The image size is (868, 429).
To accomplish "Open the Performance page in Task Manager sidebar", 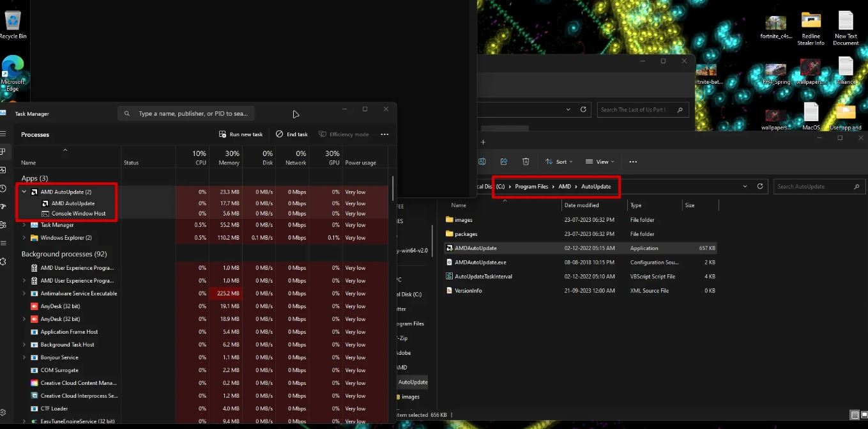I will pos(3,170).
